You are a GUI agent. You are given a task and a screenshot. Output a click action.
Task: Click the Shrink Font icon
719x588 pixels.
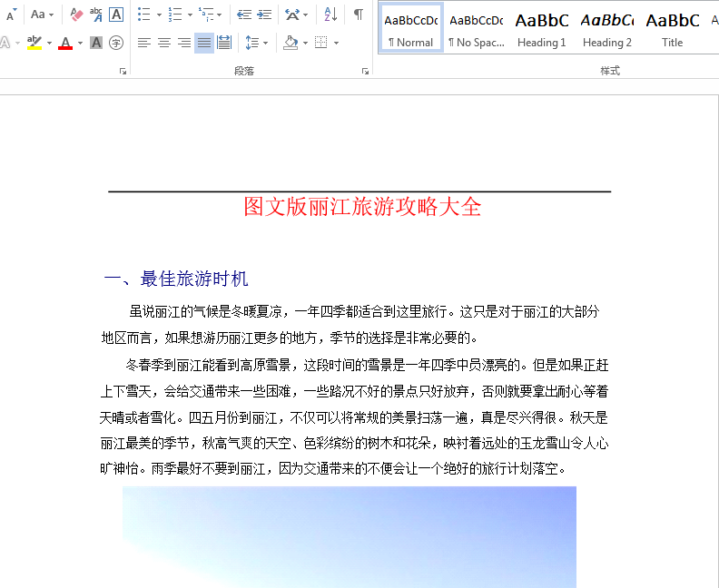pos(11,15)
